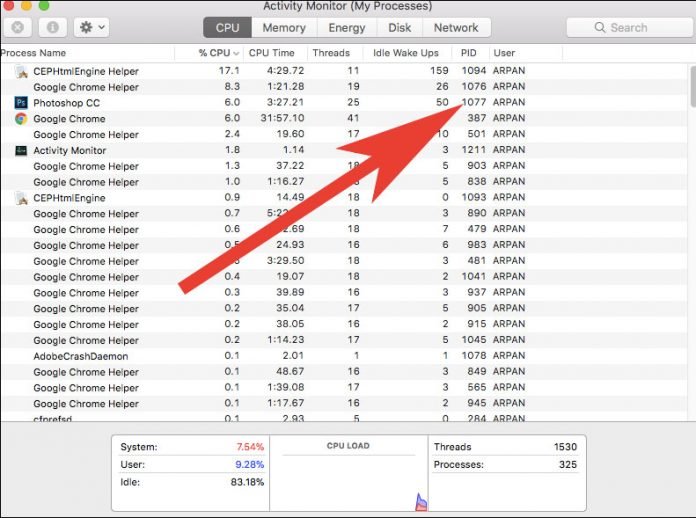Open the gear action dropdown menu
Image resolution: width=696 pixels, height=518 pixels.
tap(91, 27)
